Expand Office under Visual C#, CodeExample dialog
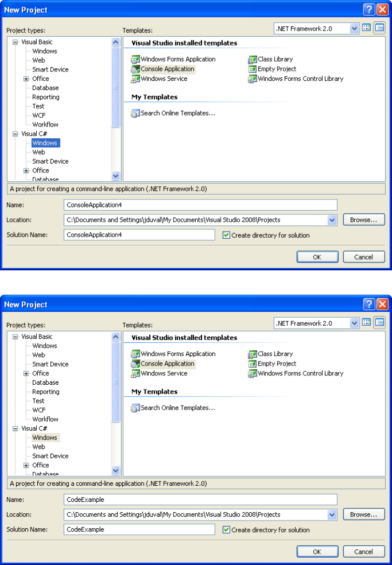 pos(26,466)
